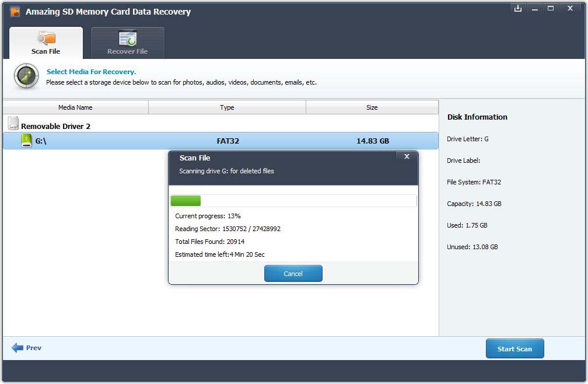The image size is (588, 384).
Task: Click Capacity: 14.83 GB text
Action: (x=474, y=204)
